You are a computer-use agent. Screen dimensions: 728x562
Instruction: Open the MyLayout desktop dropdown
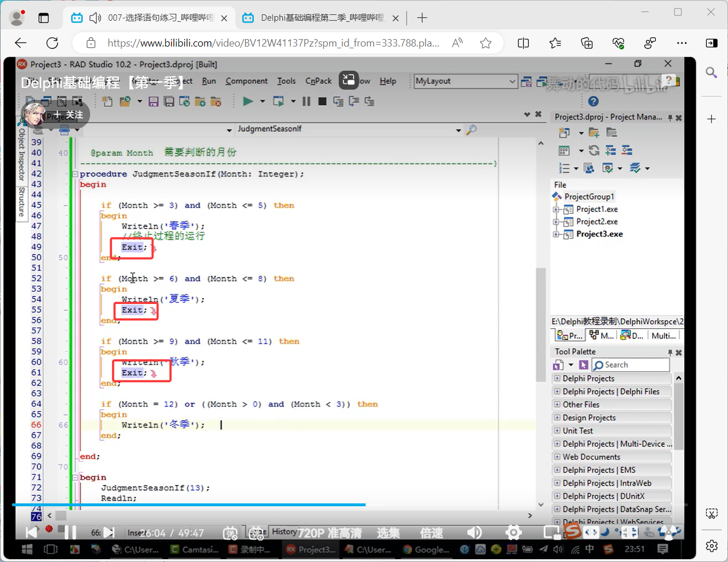tap(466, 81)
